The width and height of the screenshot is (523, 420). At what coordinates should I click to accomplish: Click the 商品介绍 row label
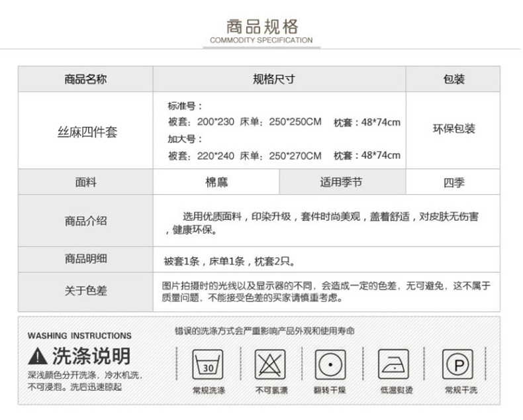point(85,221)
